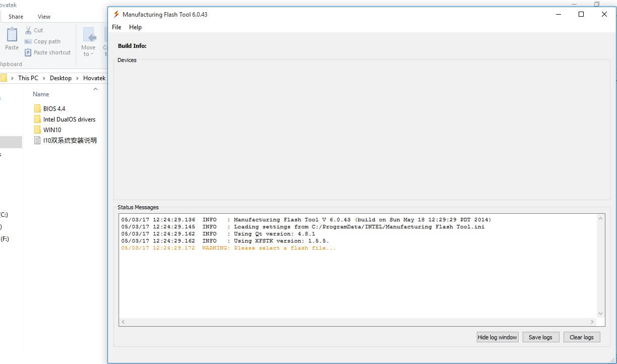Open the File menu in Flash Tool

(117, 27)
